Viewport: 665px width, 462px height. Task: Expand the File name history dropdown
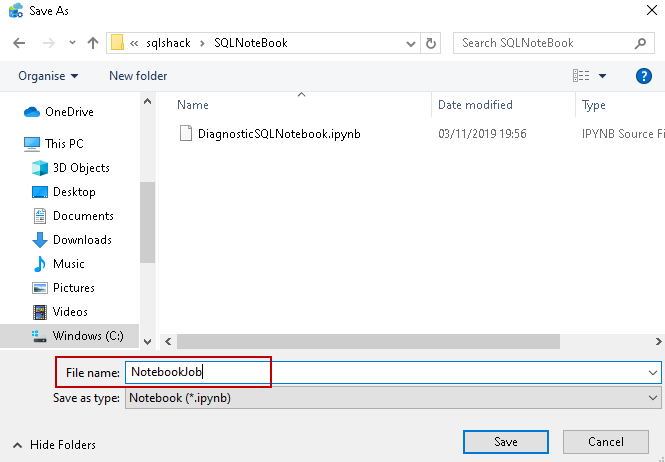point(653,373)
